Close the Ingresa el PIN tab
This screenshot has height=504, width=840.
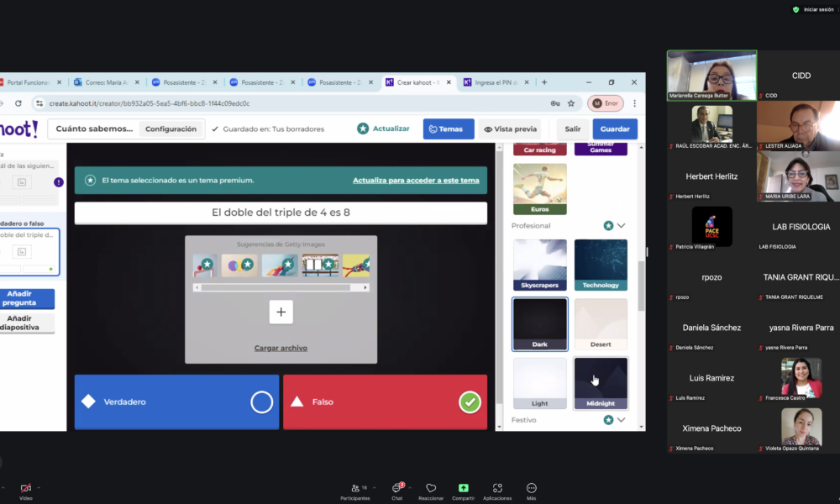point(527,82)
